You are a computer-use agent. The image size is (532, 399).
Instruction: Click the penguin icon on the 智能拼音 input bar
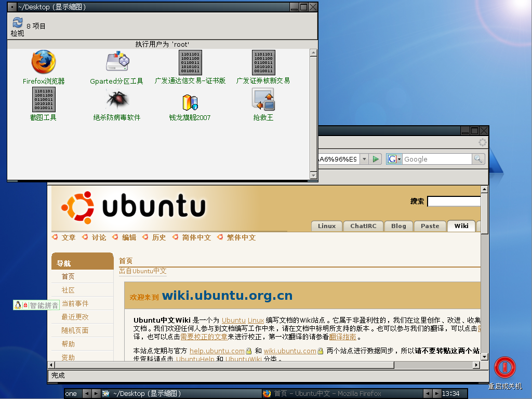(x=18, y=305)
